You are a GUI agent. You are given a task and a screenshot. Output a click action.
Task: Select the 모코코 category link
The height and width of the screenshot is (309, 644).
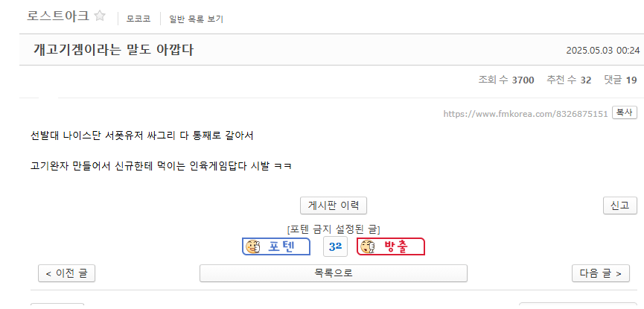click(x=138, y=19)
